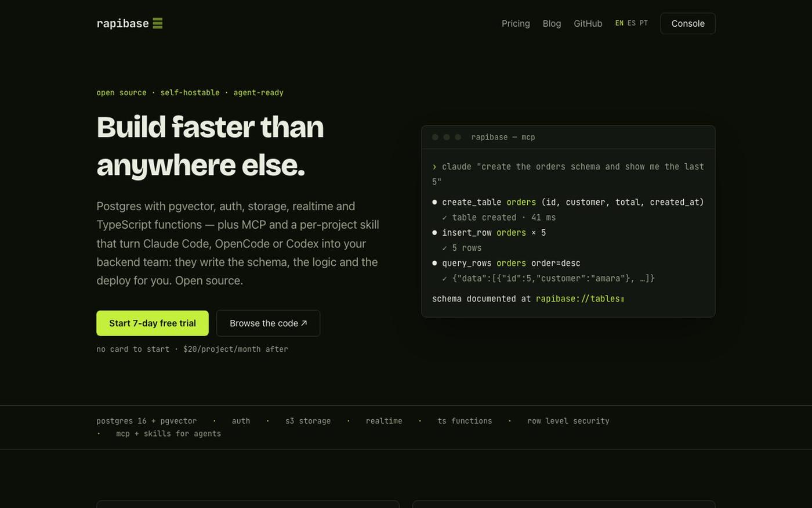The height and width of the screenshot is (508, 812).
Task: Click the '5 rows' result line
Action: (x=462, y=248)
